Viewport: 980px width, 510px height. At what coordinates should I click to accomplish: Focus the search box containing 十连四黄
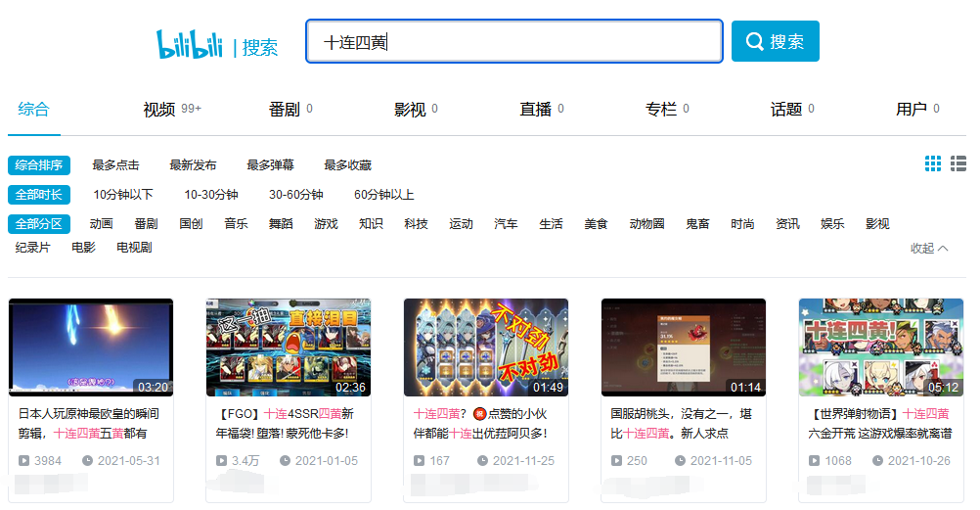513,41
